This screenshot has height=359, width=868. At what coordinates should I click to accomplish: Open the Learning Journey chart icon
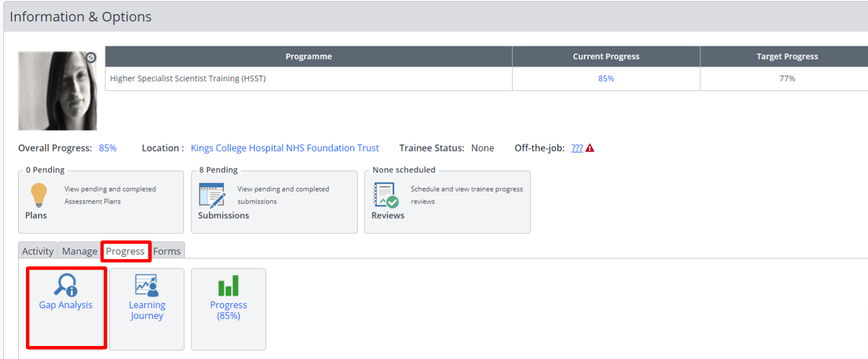pos(147,285)
